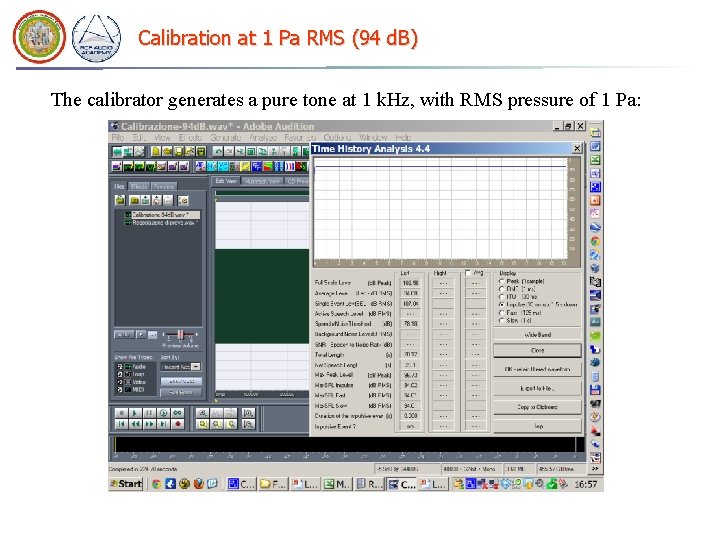Click the Open File folder toolbar icon
Viewport: 720px width, 540px height.
pos(167,151)
